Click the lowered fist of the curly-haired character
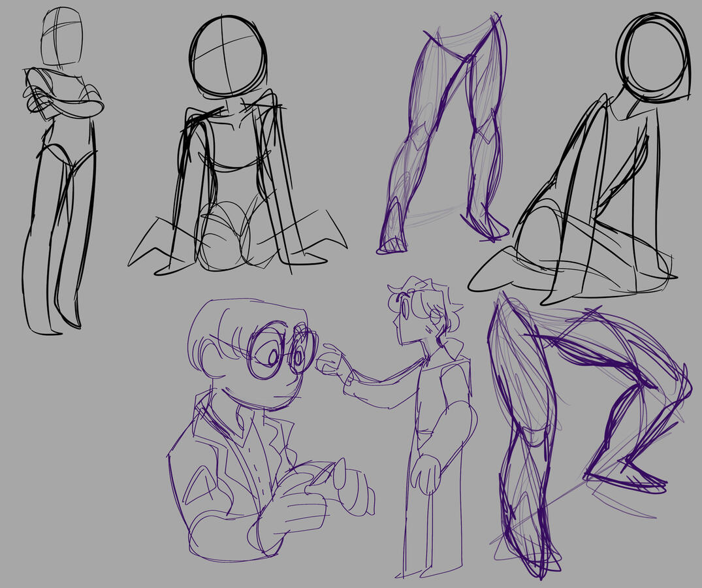This screenshot has width=702, height=588. [427, 474]
